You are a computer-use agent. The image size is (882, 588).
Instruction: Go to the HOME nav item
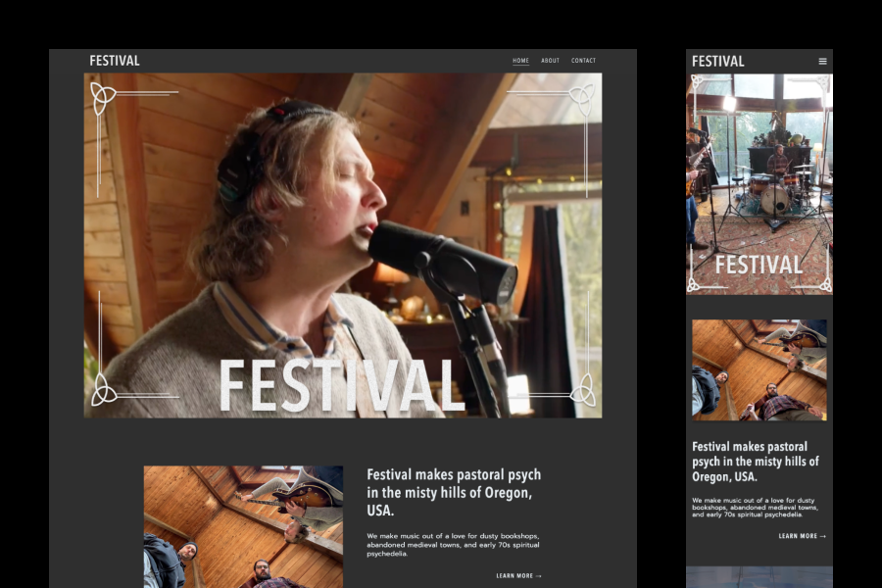tap(521, 60)
